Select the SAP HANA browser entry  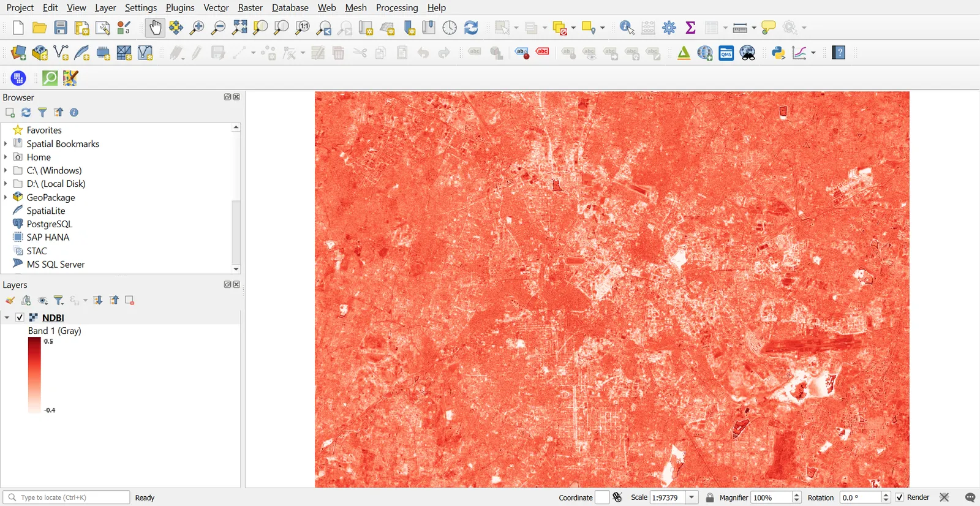point(48,238)
